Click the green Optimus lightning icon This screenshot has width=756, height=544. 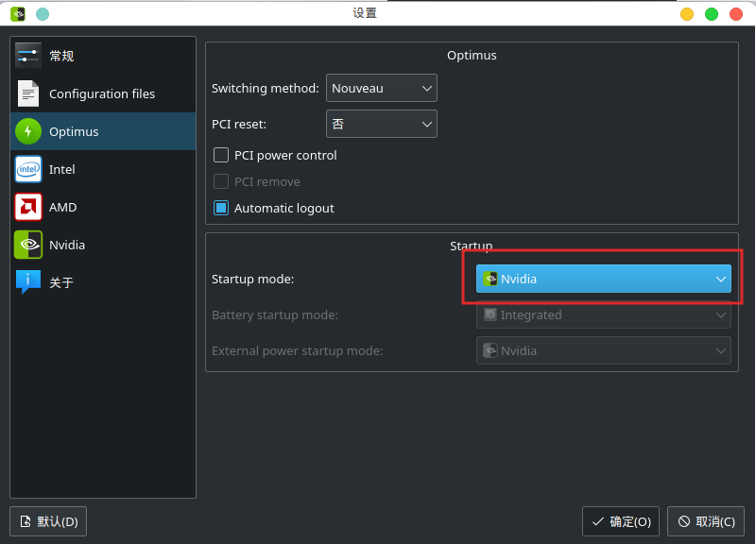pos(28,131)
